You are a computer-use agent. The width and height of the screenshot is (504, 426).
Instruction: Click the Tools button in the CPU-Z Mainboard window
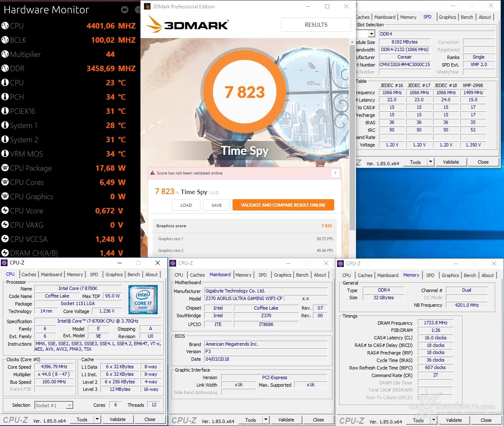[x=251, y=420]
